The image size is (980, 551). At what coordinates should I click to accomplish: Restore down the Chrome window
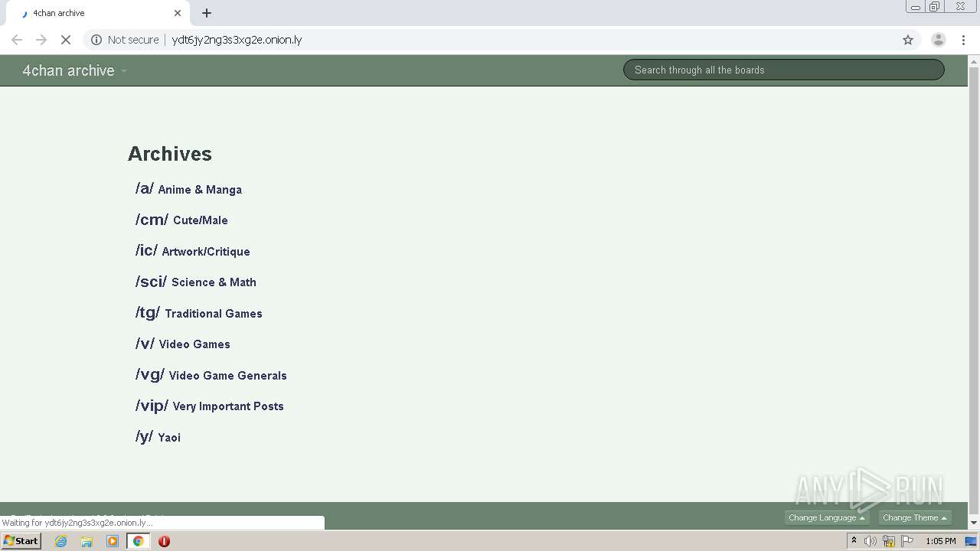point(935,6)
